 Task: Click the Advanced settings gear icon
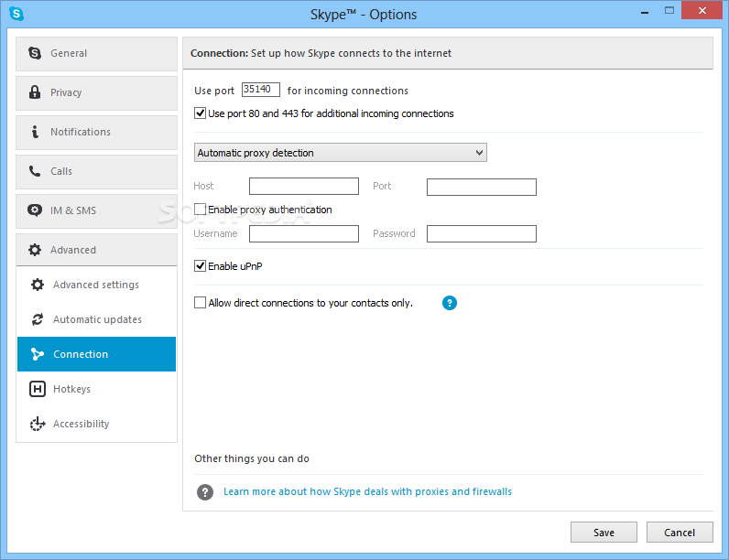[38, 285]
